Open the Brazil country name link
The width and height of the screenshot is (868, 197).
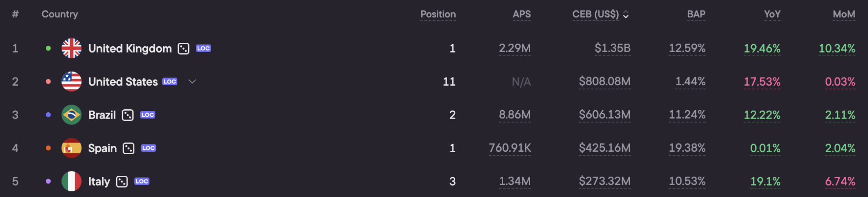[x=102, y=115]
